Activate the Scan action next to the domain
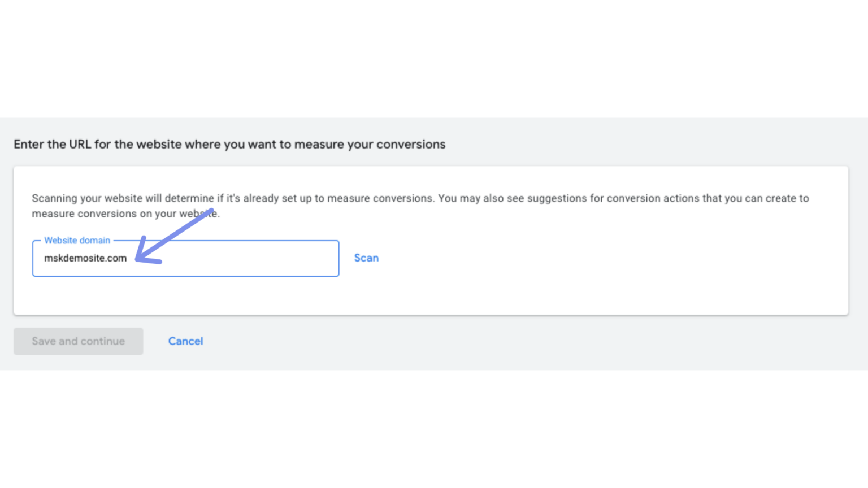Screen dimensions: 868x488 [x=366, y=258]
